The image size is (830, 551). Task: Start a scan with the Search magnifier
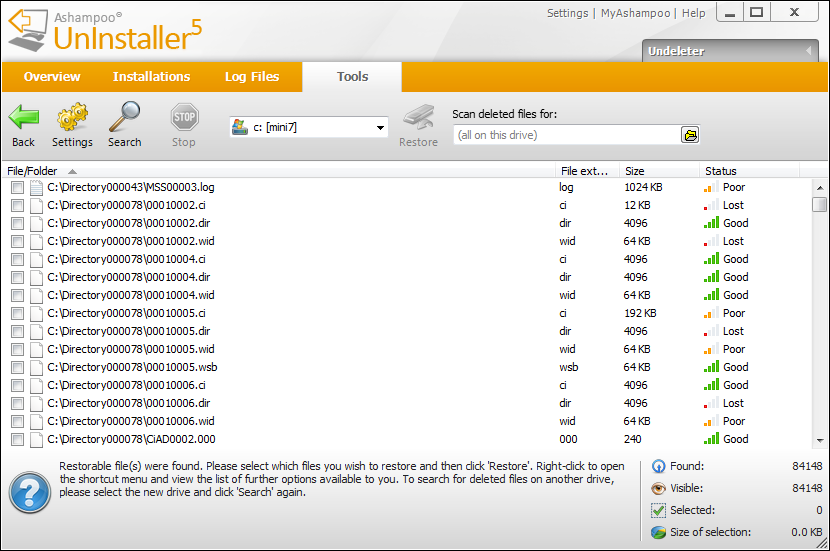125,117
